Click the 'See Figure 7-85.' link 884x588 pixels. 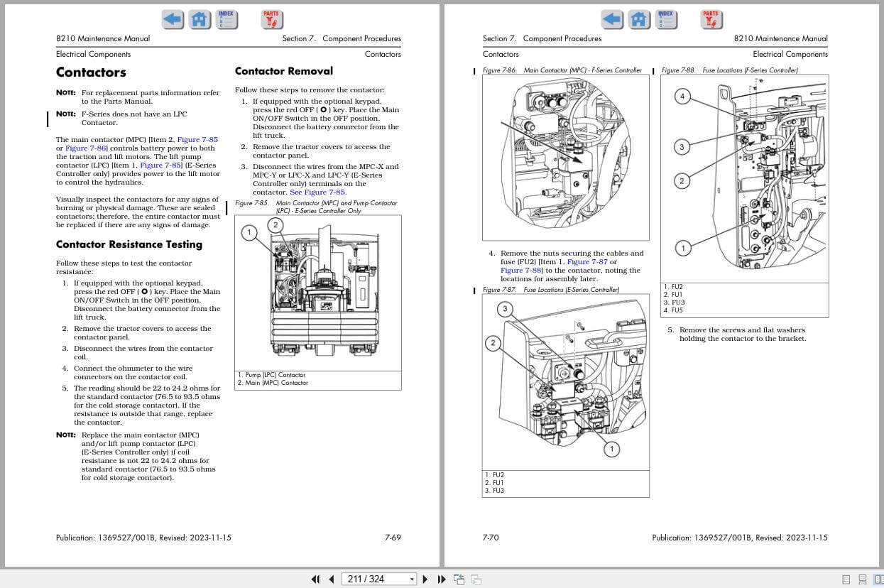[x=318, y=192]
